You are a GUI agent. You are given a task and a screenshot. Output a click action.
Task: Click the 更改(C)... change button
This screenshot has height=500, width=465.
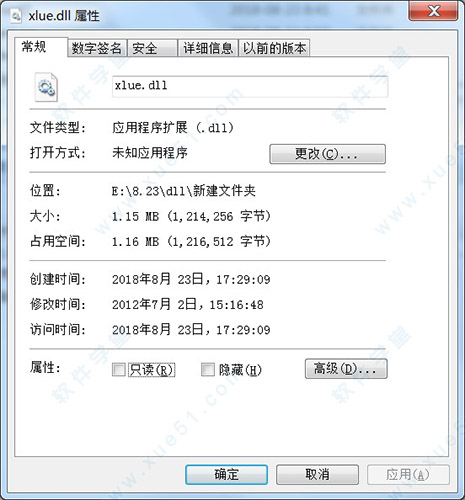coord(327,154)
